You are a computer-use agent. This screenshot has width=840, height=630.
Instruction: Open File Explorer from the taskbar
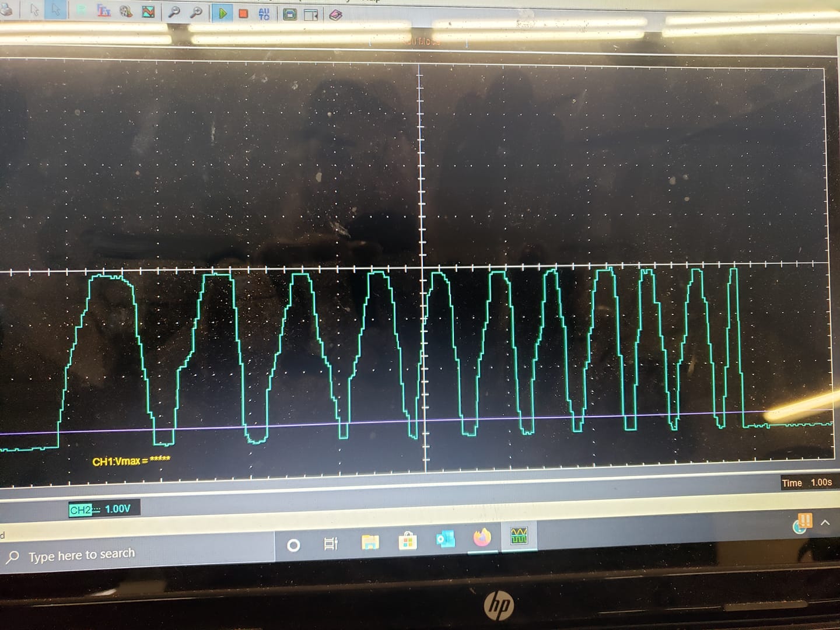(x=370, y=542)
